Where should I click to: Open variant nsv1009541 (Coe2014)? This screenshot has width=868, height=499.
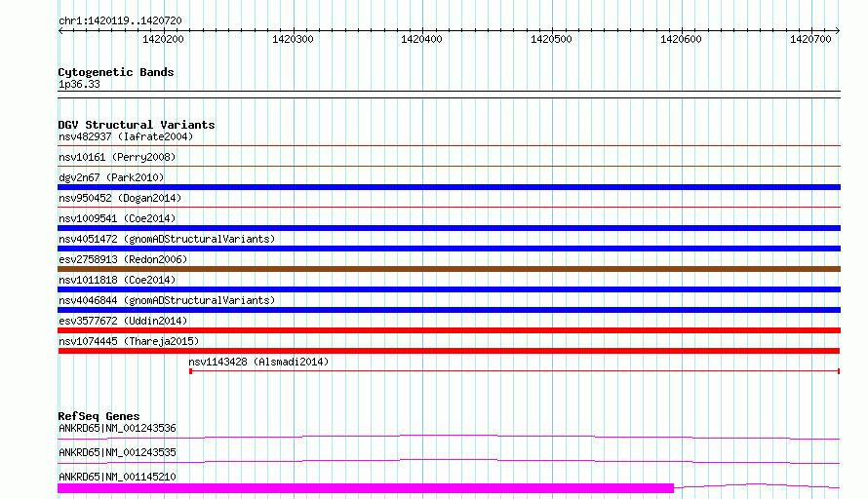tap(117, 218)
